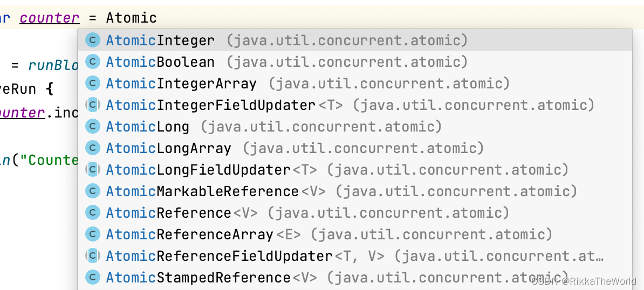Pick the AtomicIntegerArray suggestion

point(181,84)
